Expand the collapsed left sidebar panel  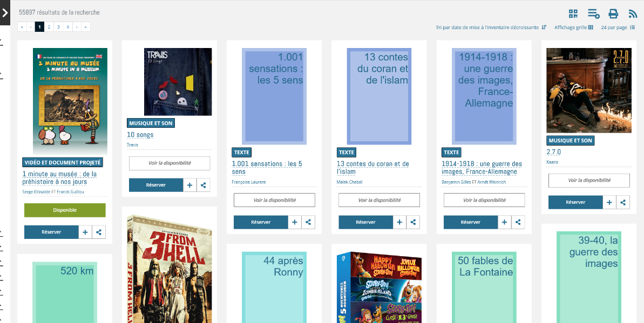pyautogui.click(x=5, y=12)
